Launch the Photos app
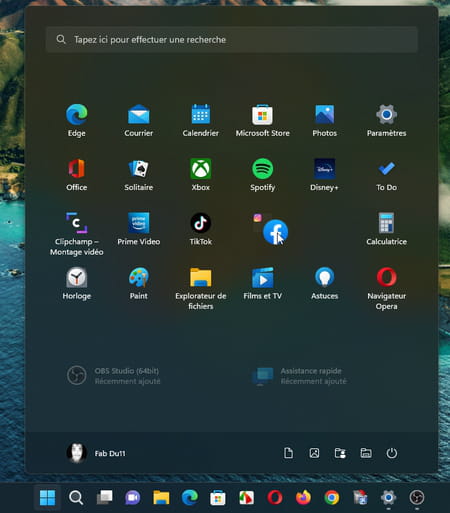Image resolution: width=450 pixels, height=513 pixels. (325, 120)
